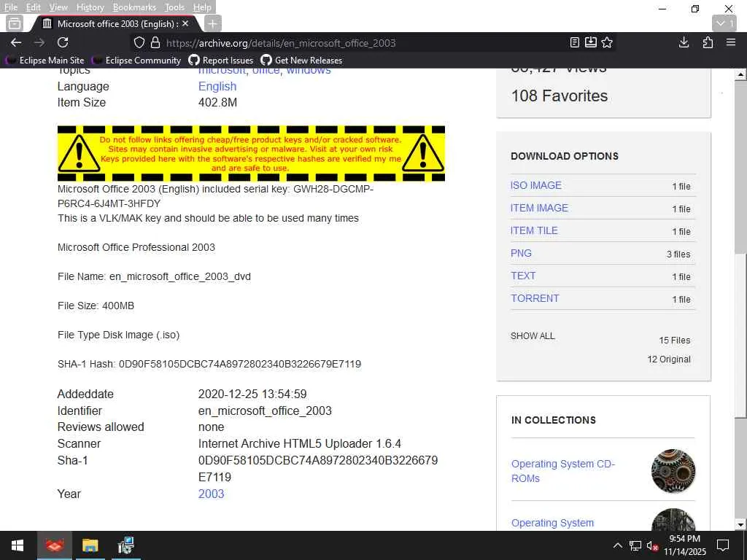Show hidden system tray icons
The width and height of the screenshot is (747, 560).
[x=617, y=545]
